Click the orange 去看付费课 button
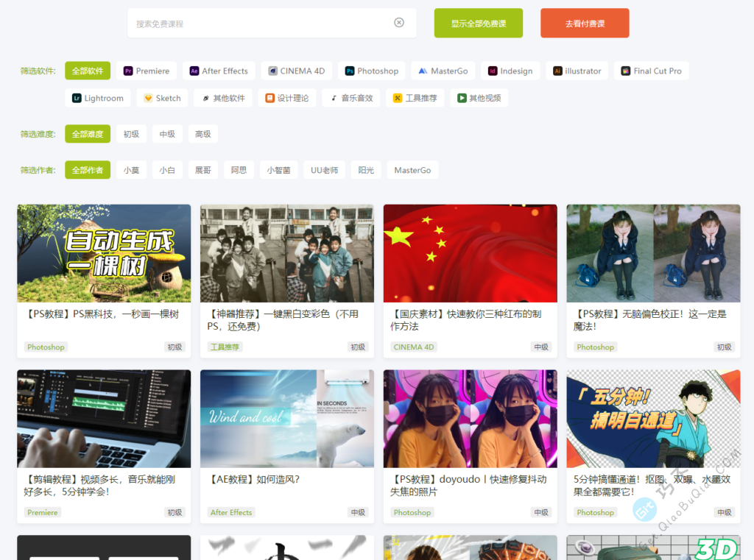Viewport: 754px width, 560px height. tap(585, 24)
